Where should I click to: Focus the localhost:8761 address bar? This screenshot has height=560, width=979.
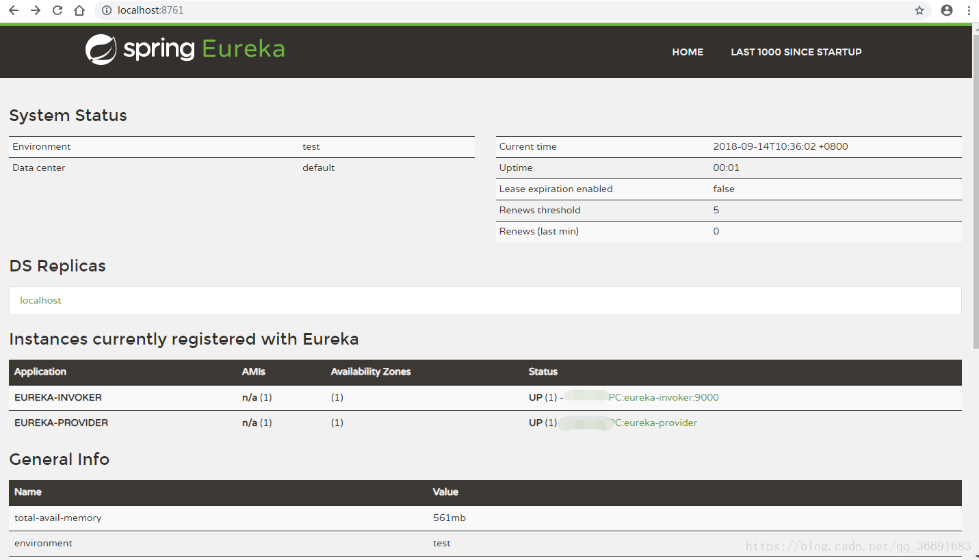point(513,10)
